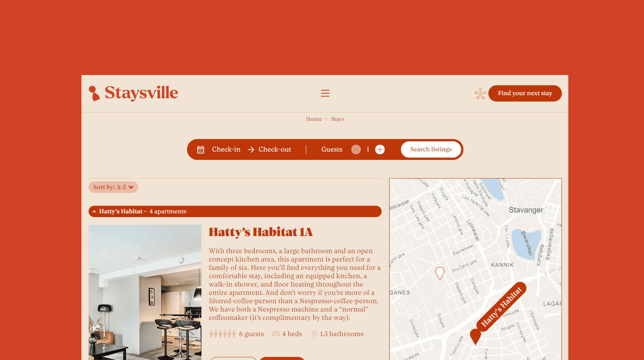Click the Hatty's Habitat 1A apartment thumbnail
Image resolution: width=644 pixels, height=360 pixels.
[145, 292]
